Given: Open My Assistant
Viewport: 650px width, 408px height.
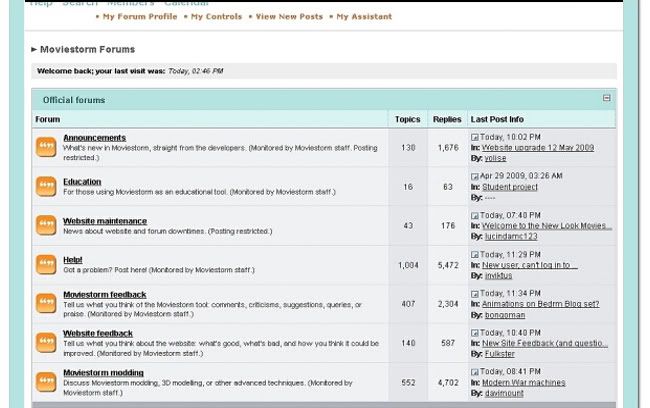Looking at the screenshot, I should click(x=364, y=17).
